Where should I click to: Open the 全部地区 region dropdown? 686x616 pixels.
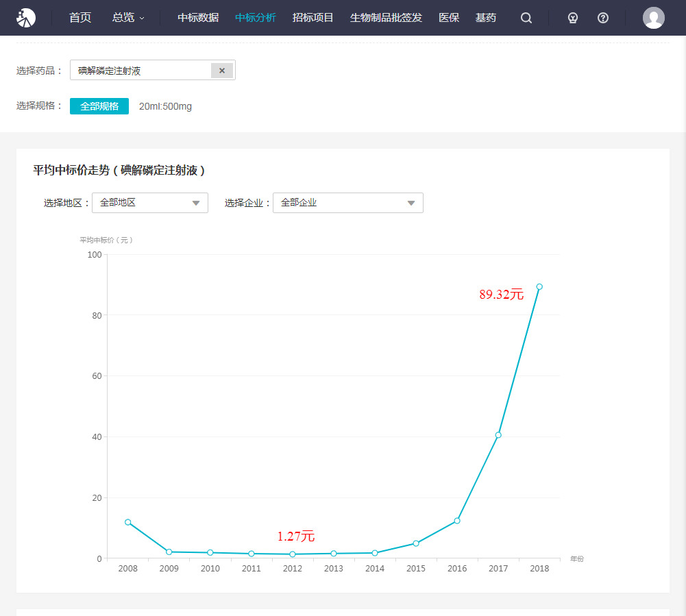click(x=149, y=203)
